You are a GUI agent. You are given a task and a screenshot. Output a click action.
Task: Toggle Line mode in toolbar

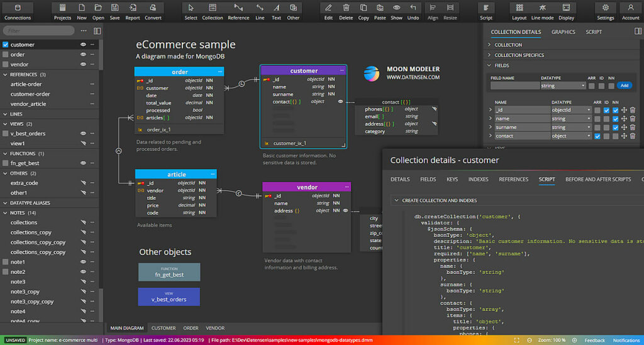[542, 11]
